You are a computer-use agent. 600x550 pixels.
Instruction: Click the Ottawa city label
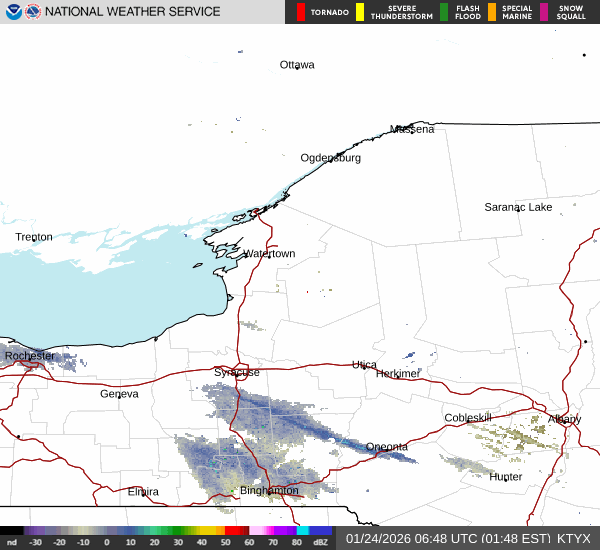pyautogui.click(x=297, y=65)
